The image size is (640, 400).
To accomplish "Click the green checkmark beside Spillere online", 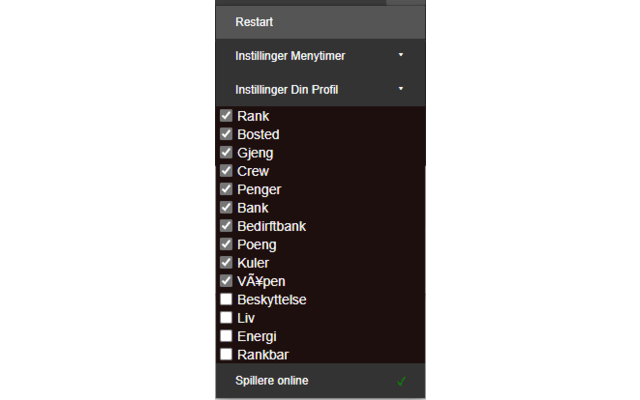I will point(401,381).
